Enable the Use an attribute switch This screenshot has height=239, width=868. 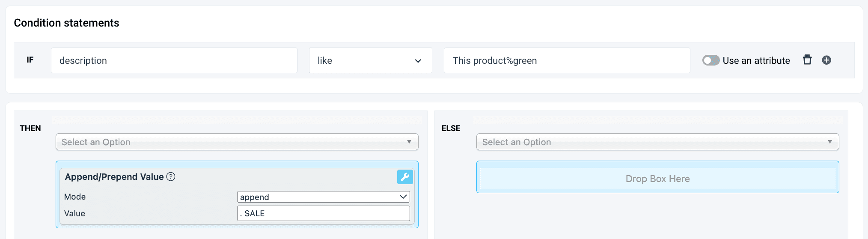click(710, 60)
